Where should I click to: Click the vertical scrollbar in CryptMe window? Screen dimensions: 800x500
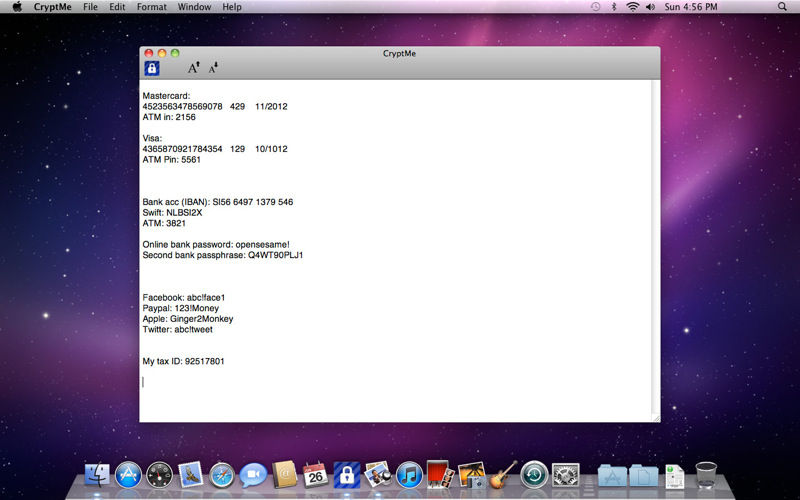click(x=656, y=245)
